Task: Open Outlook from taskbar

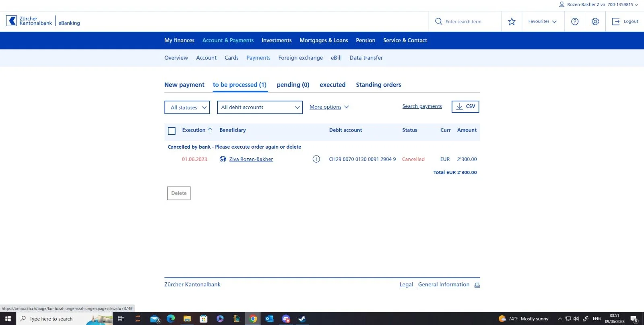Action: [269, 319]
